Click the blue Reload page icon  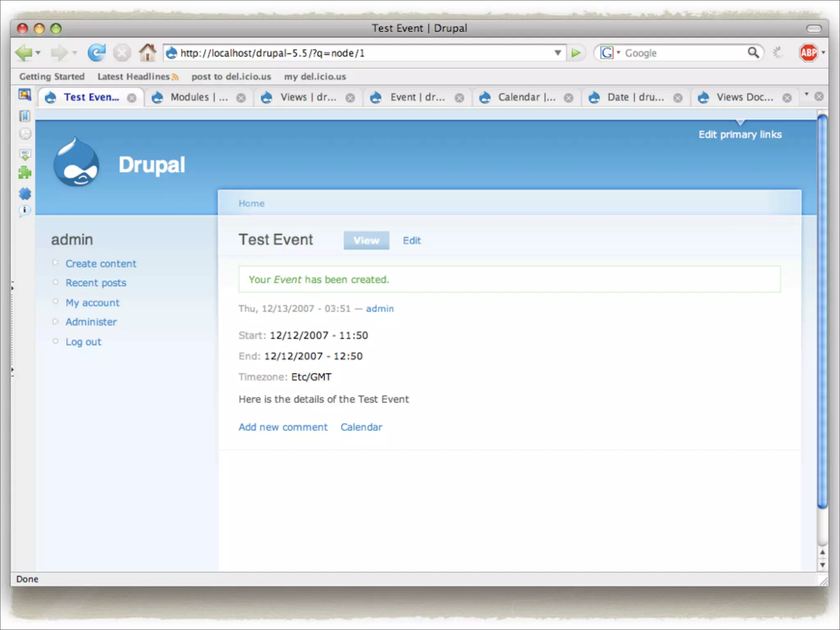(x=97, y=53)
